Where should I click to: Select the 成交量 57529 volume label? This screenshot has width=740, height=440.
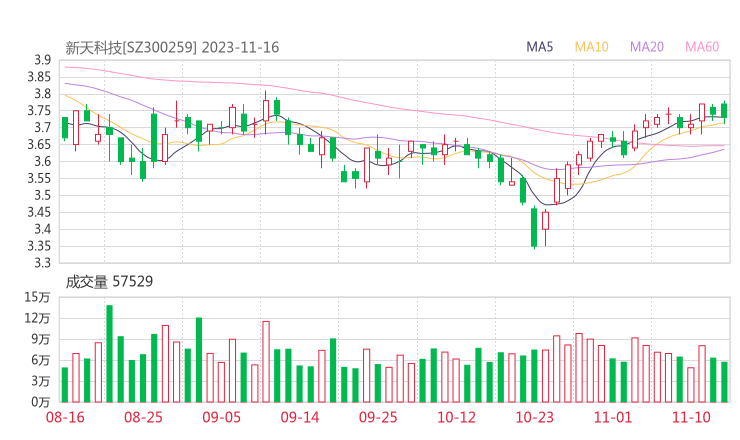[109, 282]
